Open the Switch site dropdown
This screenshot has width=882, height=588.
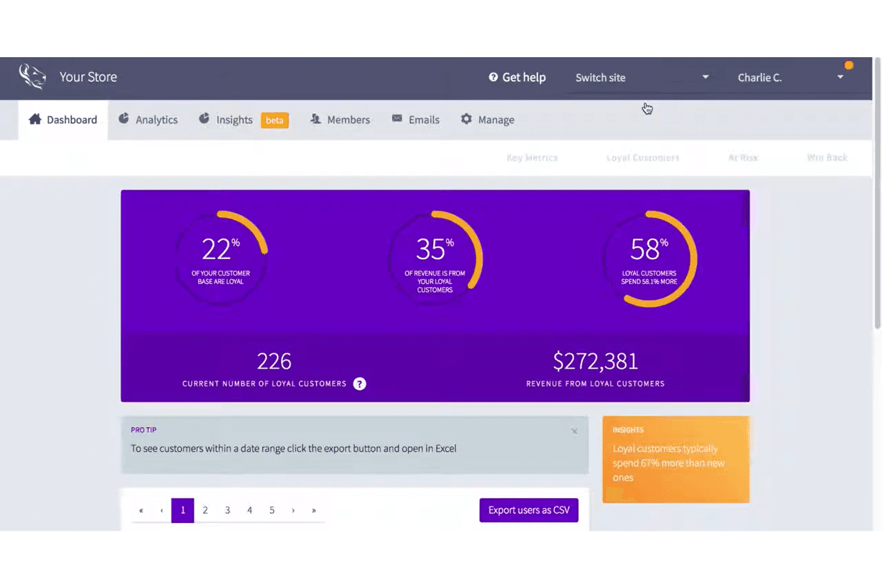point(642,77)
